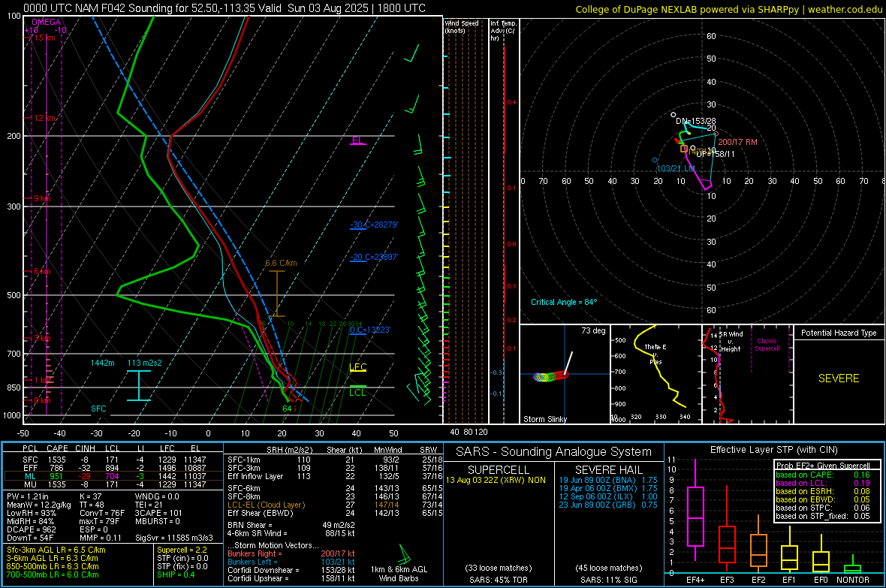
Task: Select the SFC-1km SRH row
Action: (x=335, y=460)
